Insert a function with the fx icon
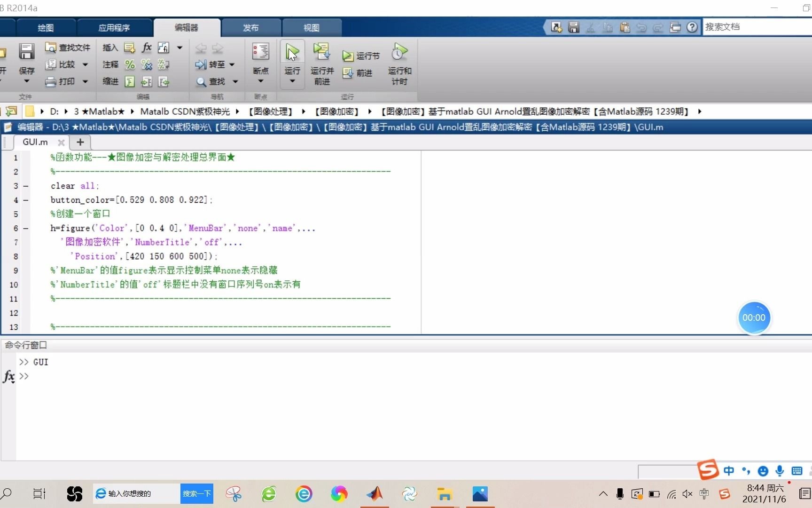This screenshot has width=812, height=508. 147,48
